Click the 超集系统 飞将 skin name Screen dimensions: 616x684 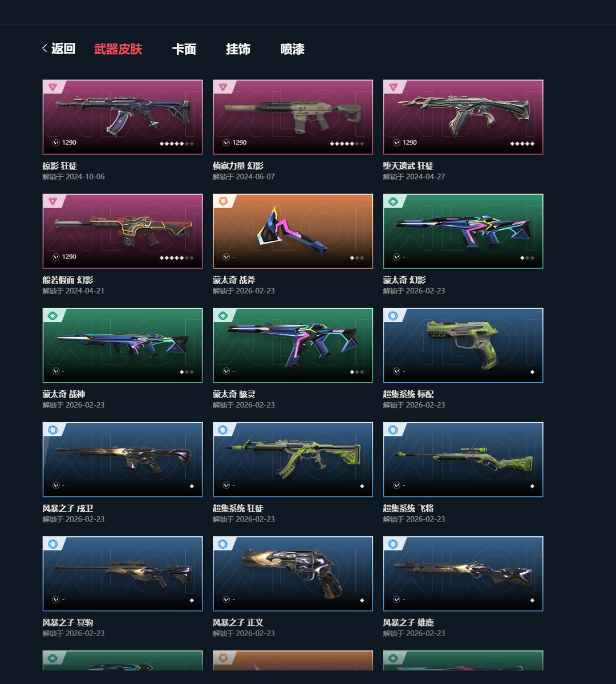pyautogui.click(x=408, y=508)
